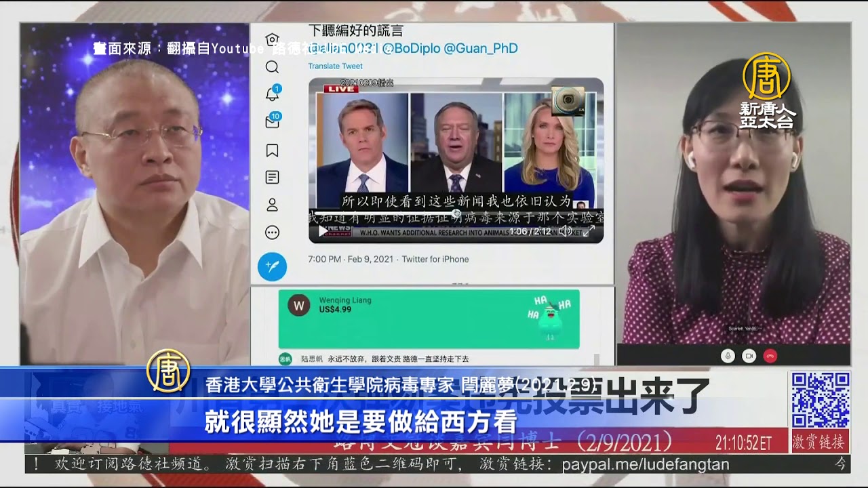Click the HA HA HA pear sticker

click(551, 317)
